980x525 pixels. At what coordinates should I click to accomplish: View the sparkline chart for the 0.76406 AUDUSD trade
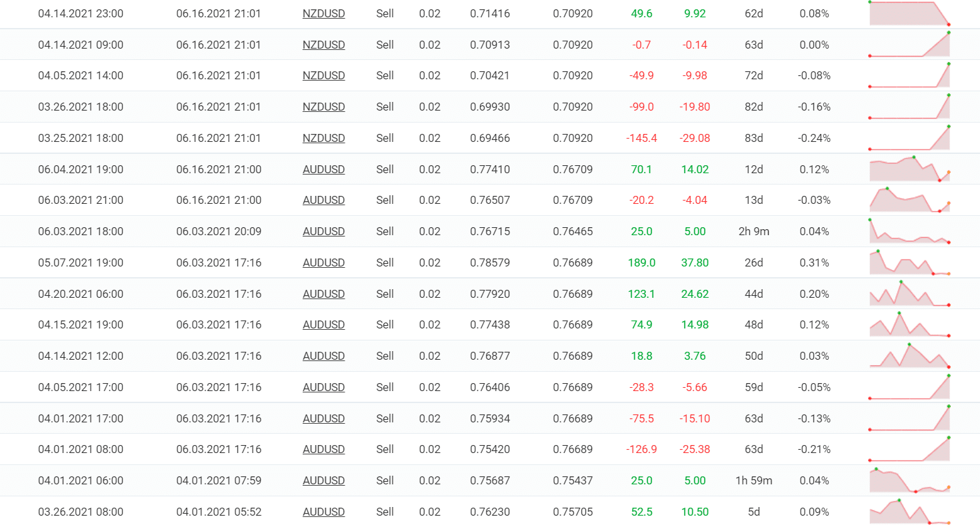(x=909, y=386)
